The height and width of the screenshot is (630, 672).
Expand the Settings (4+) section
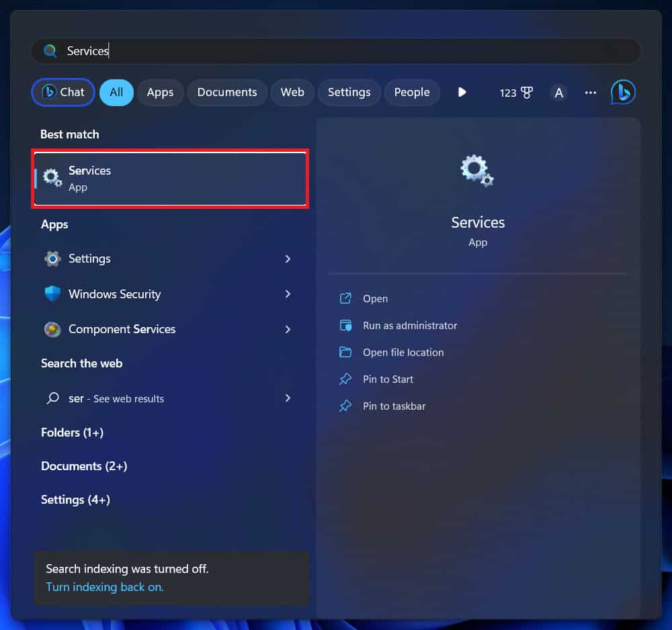(x=75, y=500)
